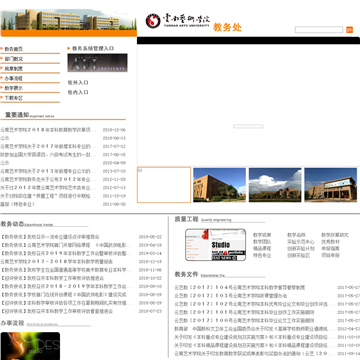Open the 教务快讯 news item dated 2019-03-14
The width and height of the screenshot is (360, 360).
tap(66, 253)
